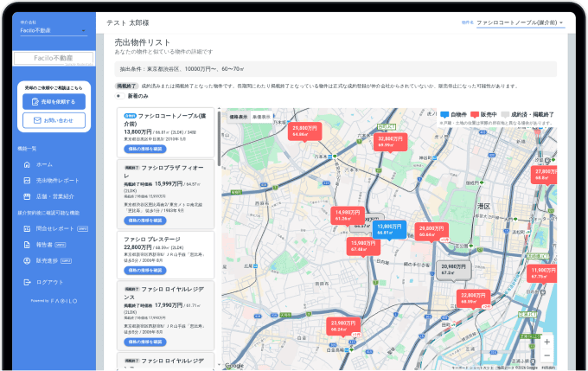Open the 物件名 ファシロコートノーブル dropdown

[520, 22]
